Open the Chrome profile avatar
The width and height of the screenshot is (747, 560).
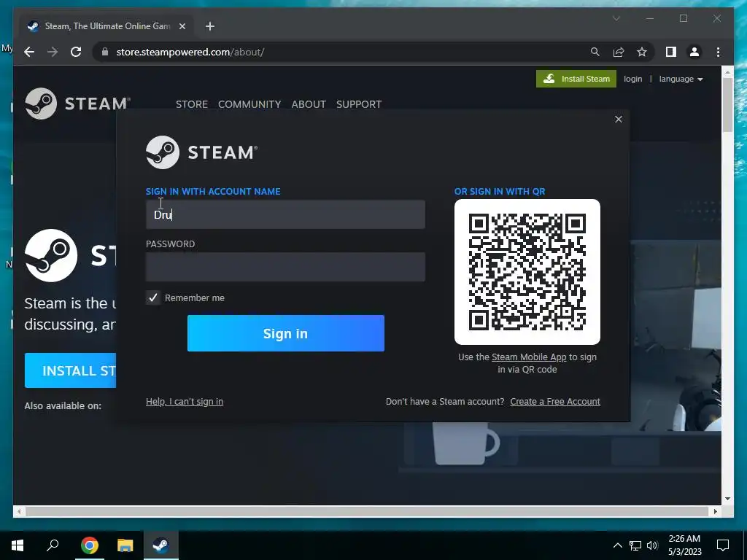tap(694, 52)
